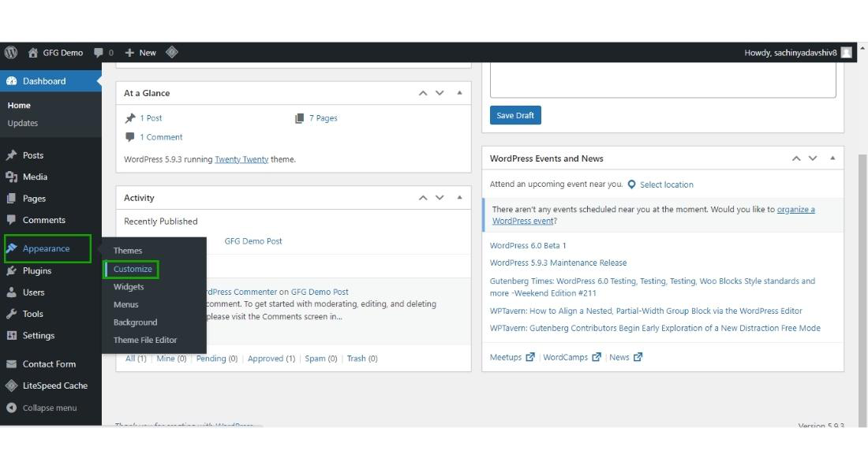868x473 pixels.
Task: Select Customize in Appearance submenu
Action: (x=133, y=269)
